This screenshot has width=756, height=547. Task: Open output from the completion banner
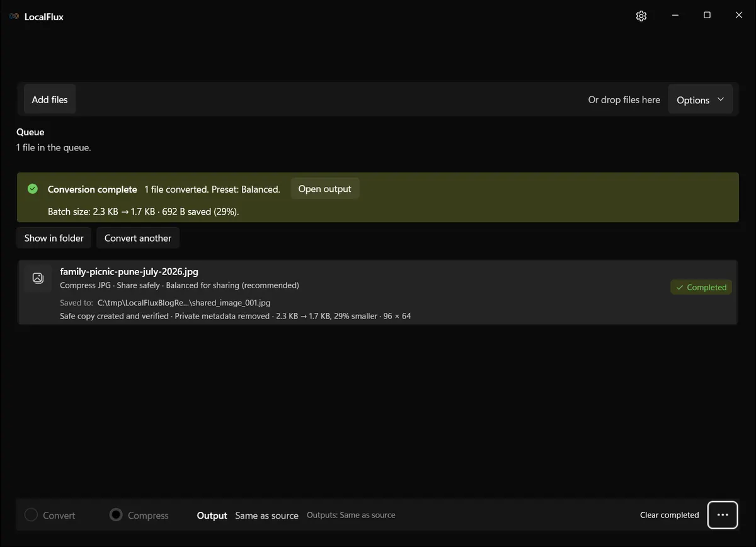324,189
